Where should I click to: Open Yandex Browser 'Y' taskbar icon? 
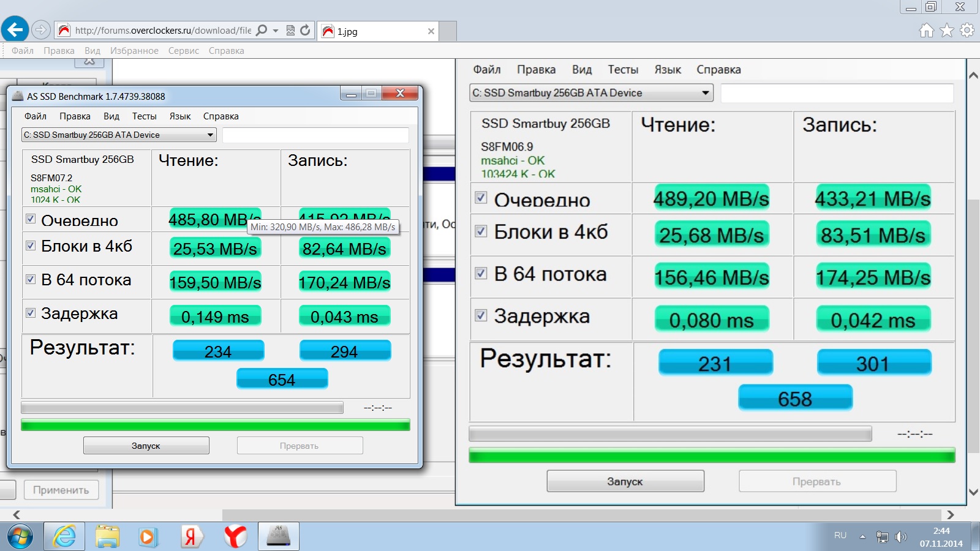235,537
